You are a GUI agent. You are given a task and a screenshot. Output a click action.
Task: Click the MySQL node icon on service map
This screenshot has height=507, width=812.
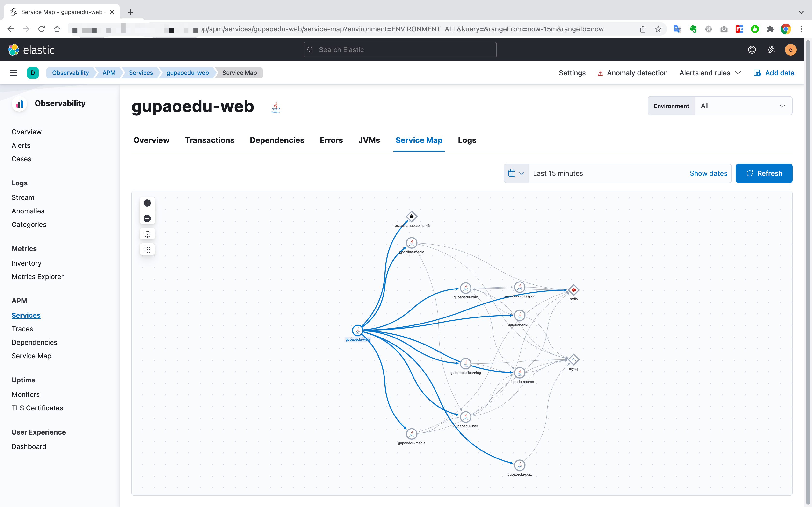pyautogui.click(x=573, y=360)
